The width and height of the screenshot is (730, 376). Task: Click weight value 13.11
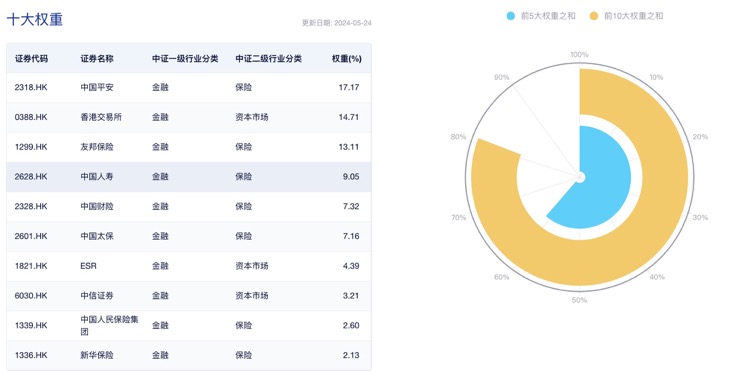(349, 147)
